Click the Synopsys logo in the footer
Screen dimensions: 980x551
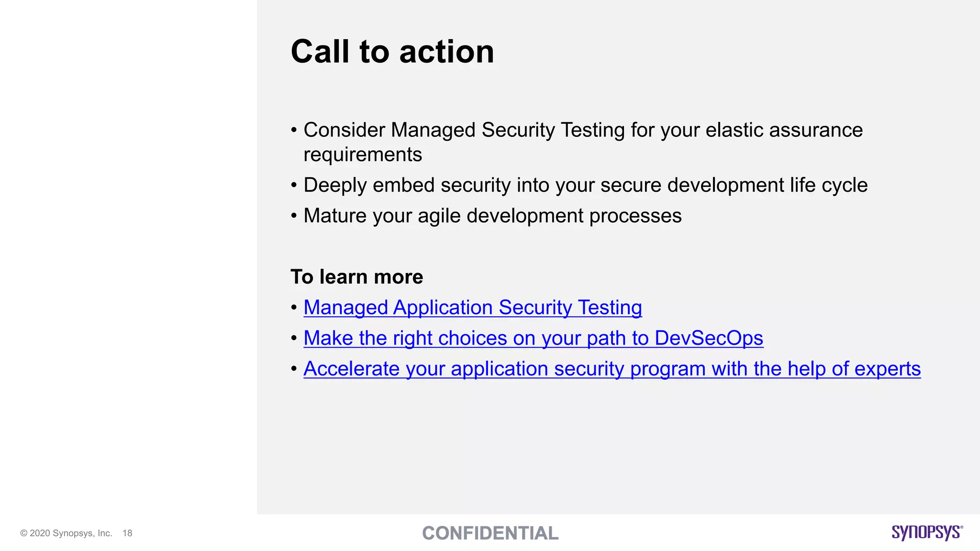pos(925,532)
